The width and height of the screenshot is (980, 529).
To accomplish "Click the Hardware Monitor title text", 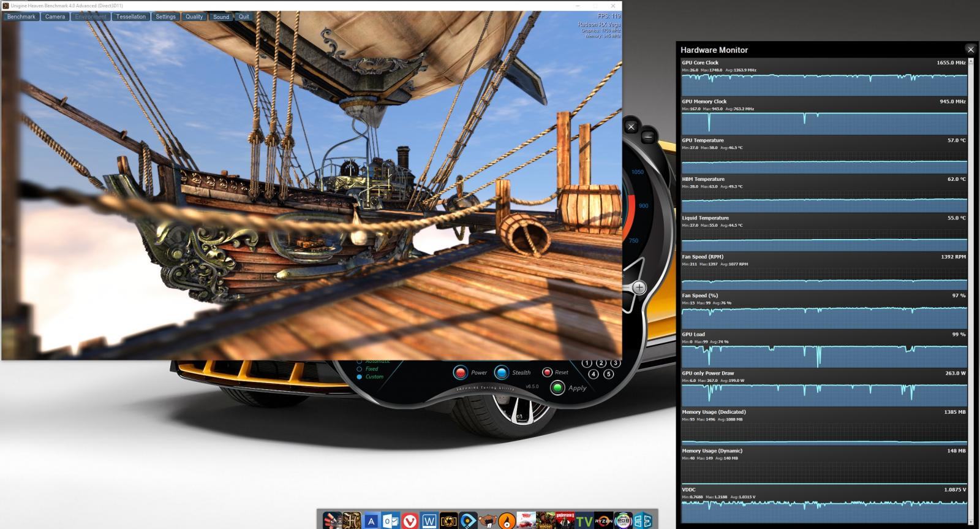I will [x=714, y=50].
